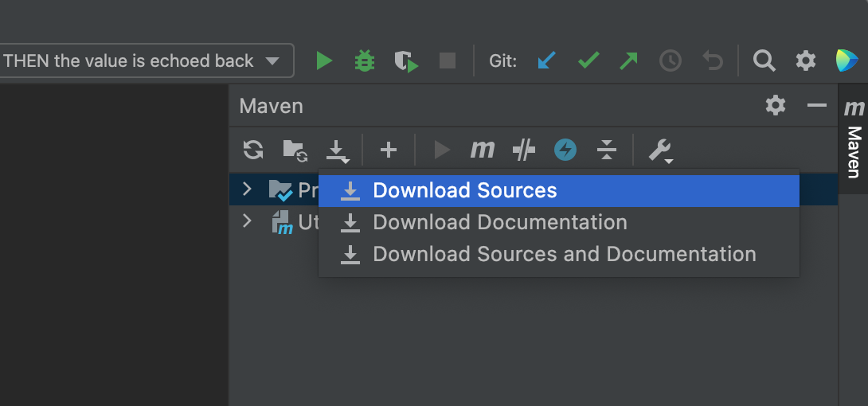Rollback changes with the undo arrow
The height and width of the screenshot is (406, 868).
point(713,61)
